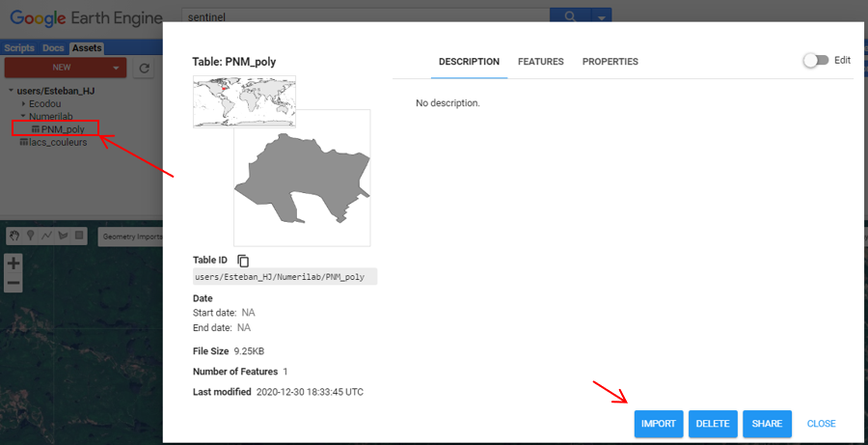
Task: Open Geometry Imports panel
Action: coord(132,236)
